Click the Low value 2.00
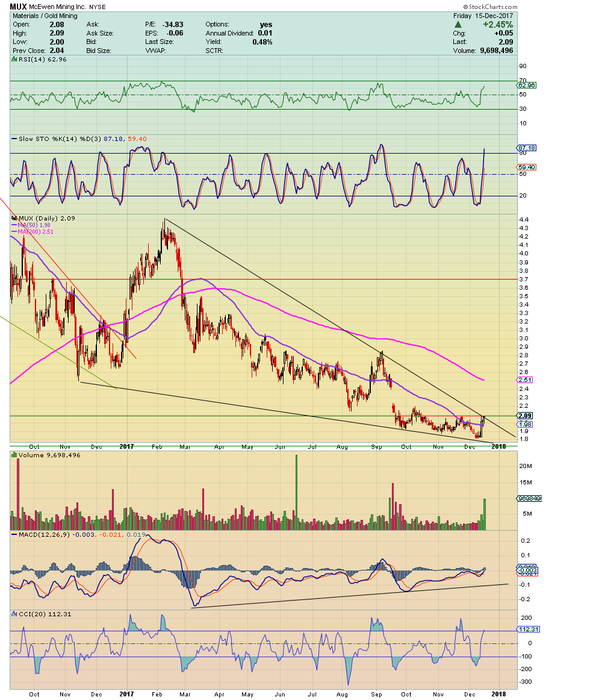The height and width of the screenshot is (700, 602). click(x=57, y=42)
